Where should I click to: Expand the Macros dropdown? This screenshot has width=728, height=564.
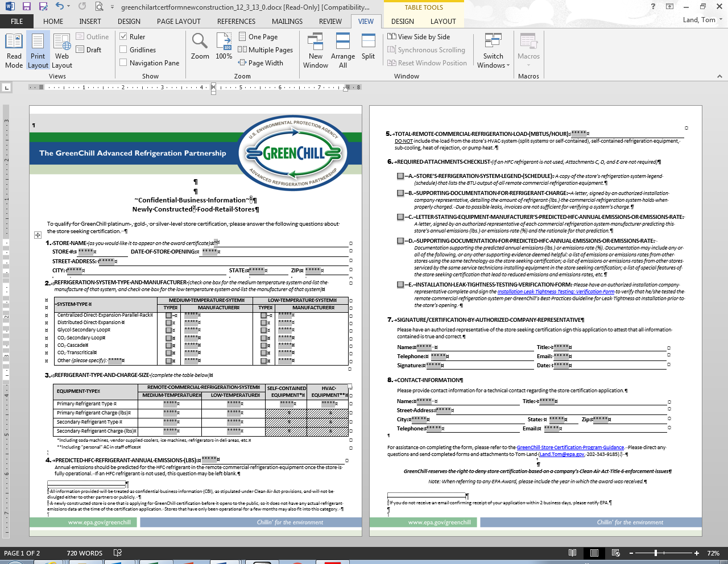528,51
